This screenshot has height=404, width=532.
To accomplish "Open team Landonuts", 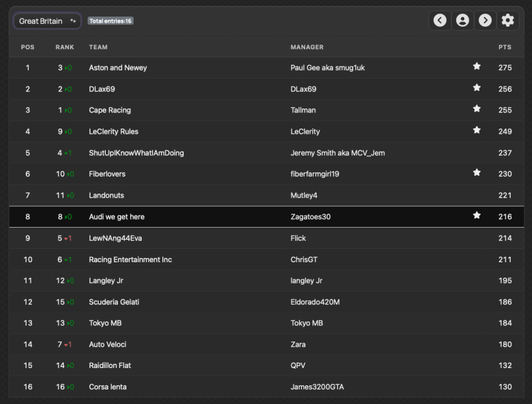I will [x=106, y=196].
